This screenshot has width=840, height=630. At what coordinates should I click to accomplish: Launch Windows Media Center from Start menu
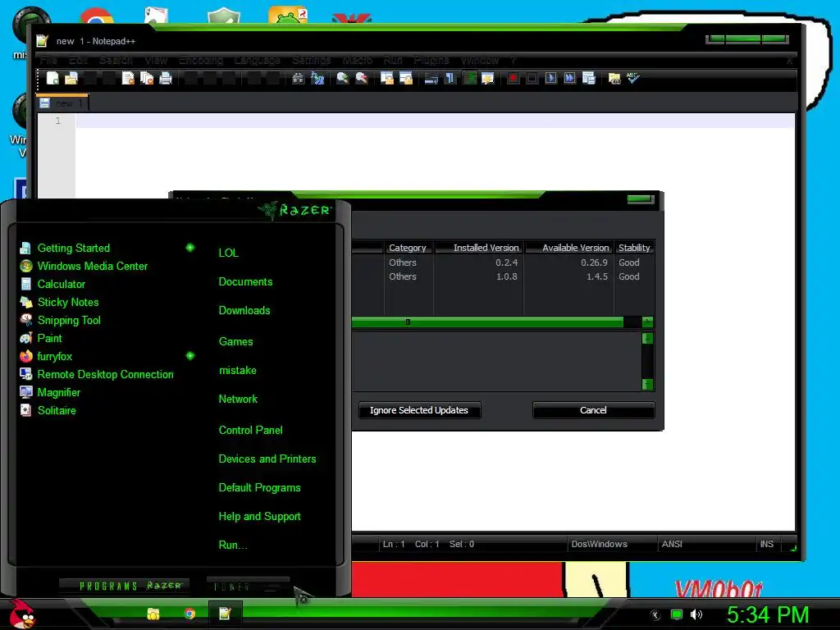84,267
